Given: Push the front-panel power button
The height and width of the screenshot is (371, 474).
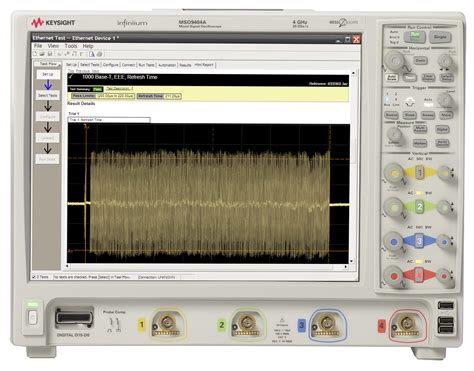Looking at the screenshot, I should [32, 318].
